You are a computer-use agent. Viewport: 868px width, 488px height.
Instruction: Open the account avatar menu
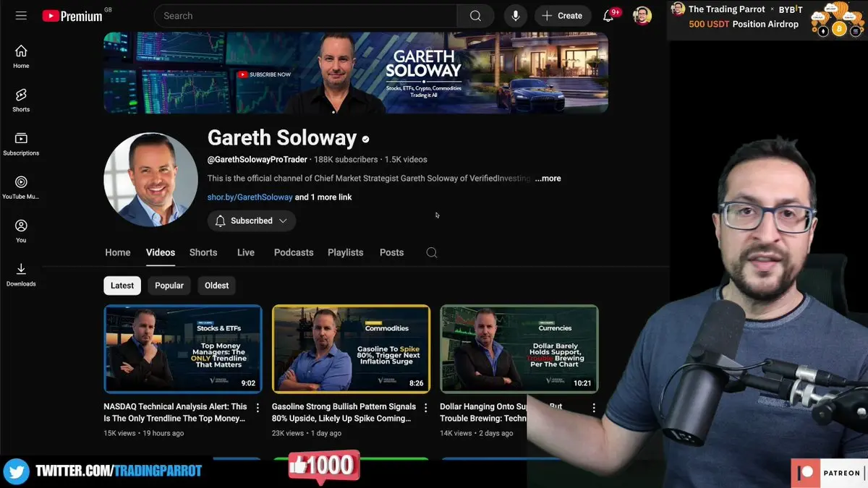(x=642, y=16)
